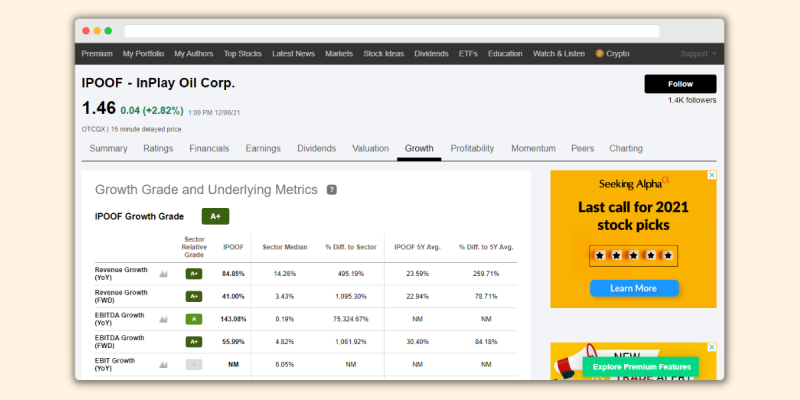
Task: Click the A badge for EBITDA Growth (YoY)
Action: (x=194, y=319)
